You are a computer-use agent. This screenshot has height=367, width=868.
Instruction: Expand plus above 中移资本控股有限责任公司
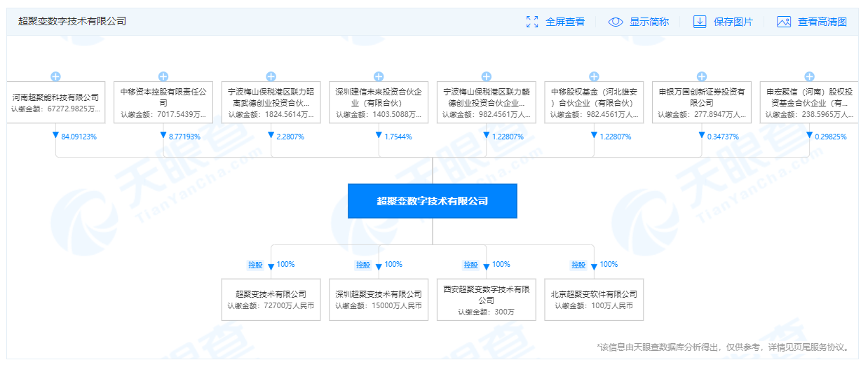[163, 76]
